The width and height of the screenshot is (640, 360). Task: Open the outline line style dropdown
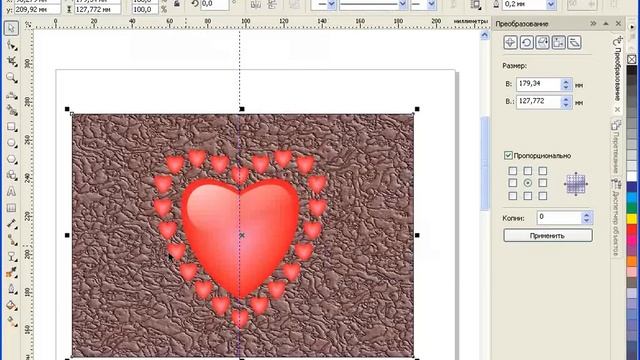(402, 4)
